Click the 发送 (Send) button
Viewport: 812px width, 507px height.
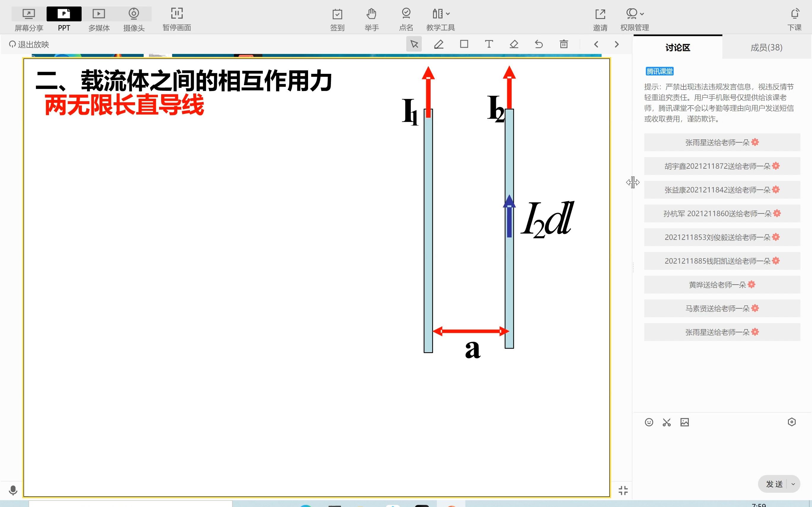773,483
